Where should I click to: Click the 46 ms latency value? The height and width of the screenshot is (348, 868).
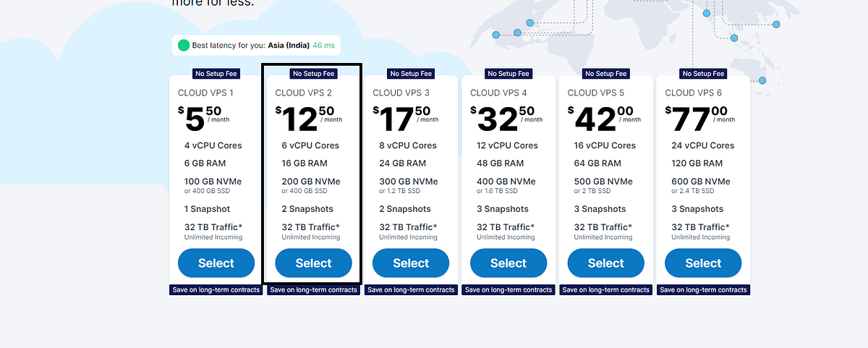(x=323, y=45)
